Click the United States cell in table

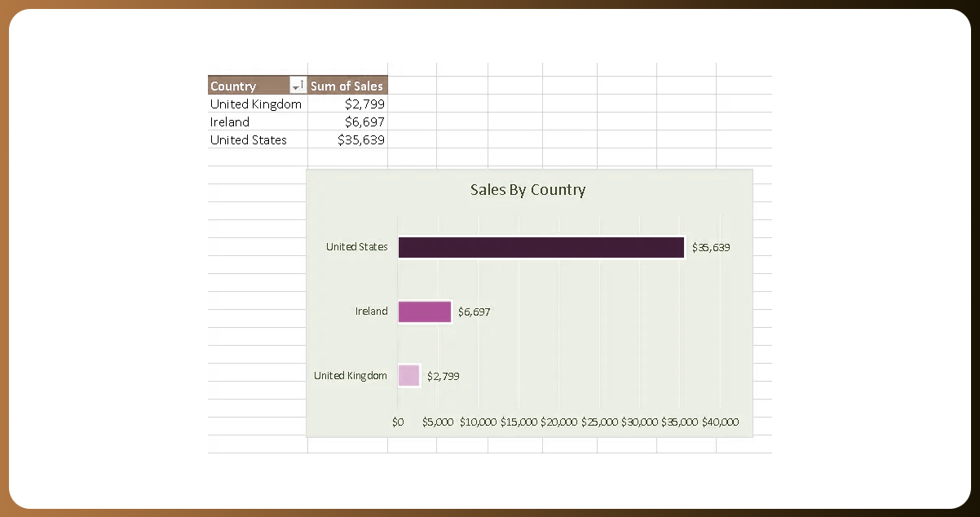[249, 140]
